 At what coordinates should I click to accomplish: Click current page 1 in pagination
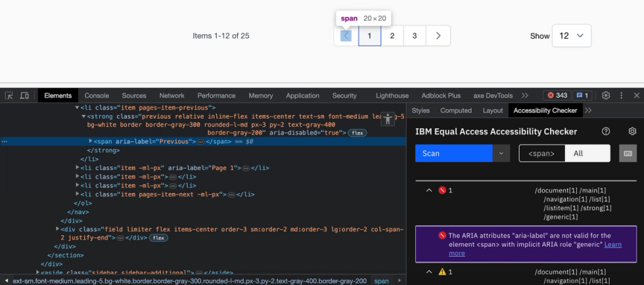pyautogui.click(x=369, y=36)
